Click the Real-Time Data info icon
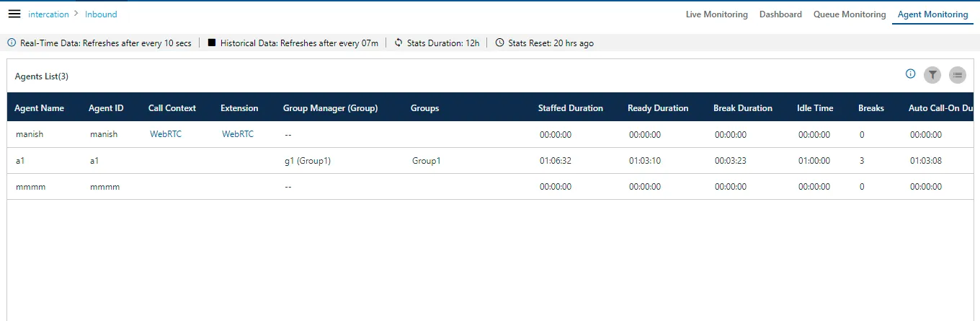Viewport: 980px width, 321px height. [11, 43]
